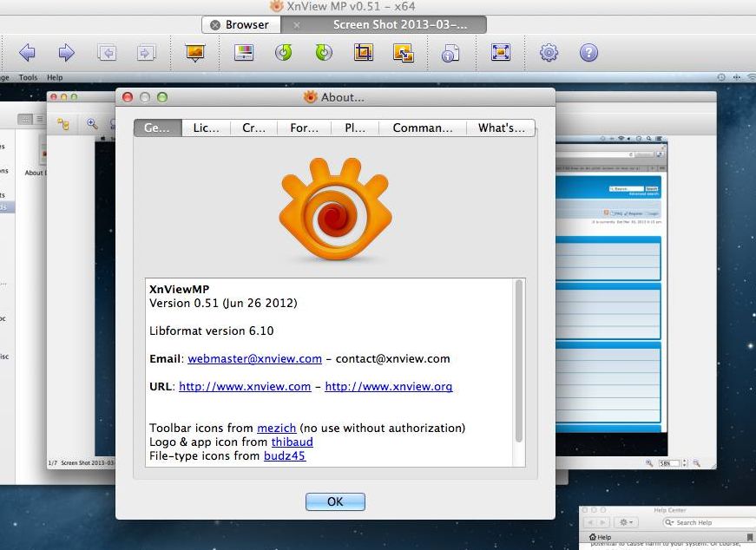Open the Command line tab
The width and height of the screenshot is (756, 550).
(423, 128)
